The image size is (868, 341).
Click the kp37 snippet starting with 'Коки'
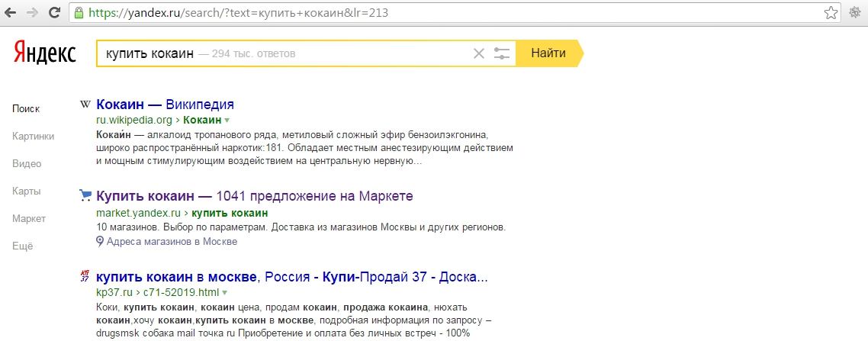point(294,320)
